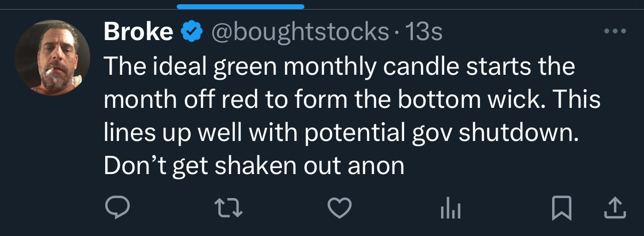644x236 pixels.
Task: Click the phrase "potential gov shutdown"
Action: tap(433, 133)
